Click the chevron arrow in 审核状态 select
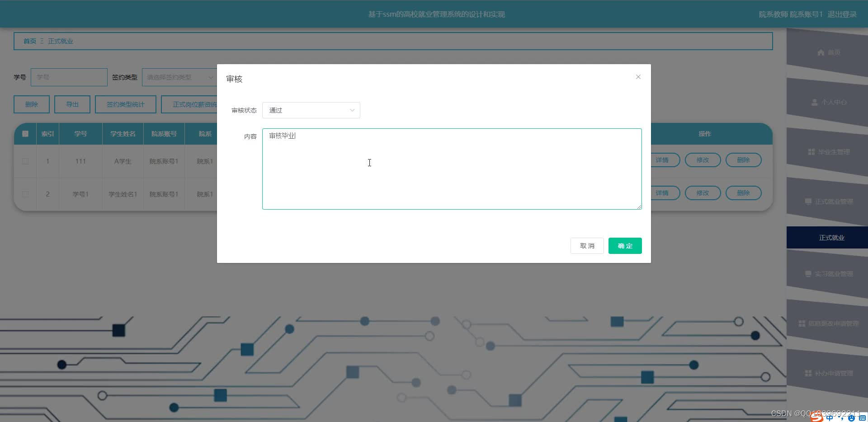 coord(352,110)
